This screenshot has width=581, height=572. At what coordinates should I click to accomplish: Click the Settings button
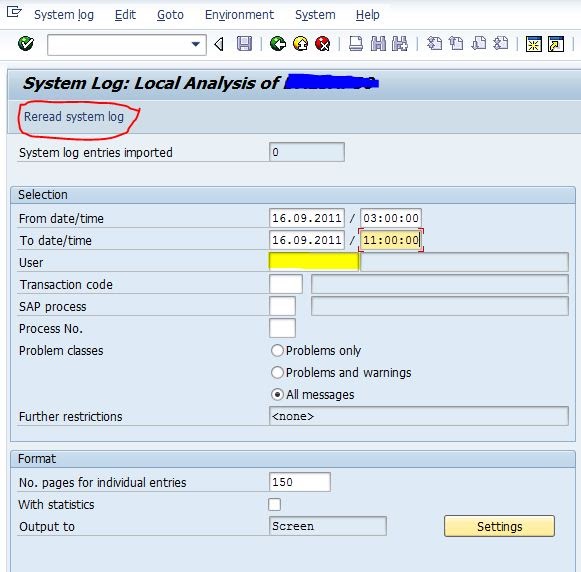[499, 526]
